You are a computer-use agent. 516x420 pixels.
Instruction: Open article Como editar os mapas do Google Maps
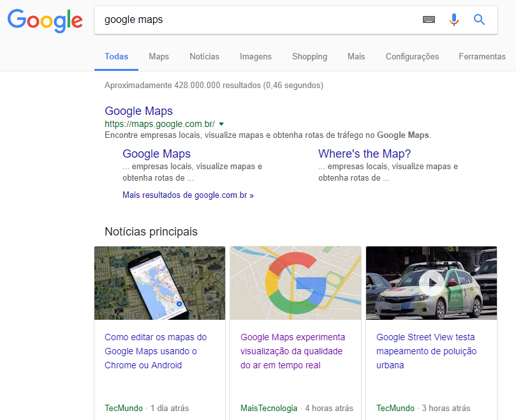(156, 351)
